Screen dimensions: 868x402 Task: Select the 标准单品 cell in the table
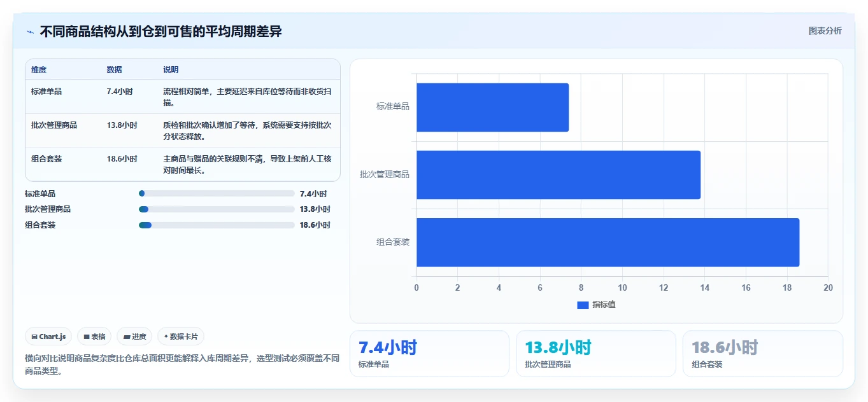46,92
